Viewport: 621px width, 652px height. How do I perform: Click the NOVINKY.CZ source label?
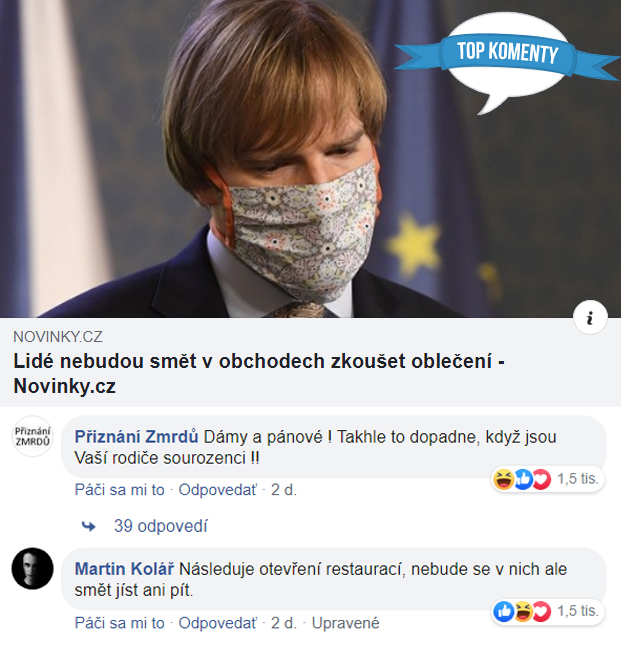tap(58, 336)
